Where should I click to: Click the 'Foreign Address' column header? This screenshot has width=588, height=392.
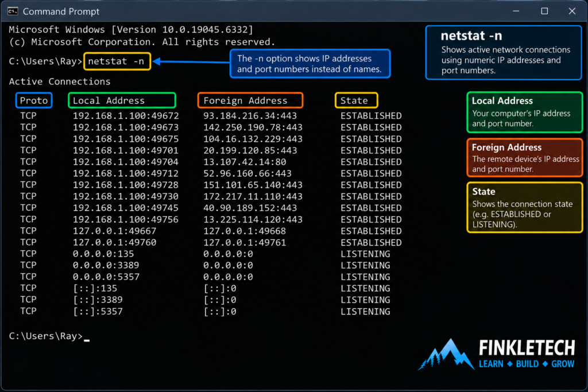250,100
